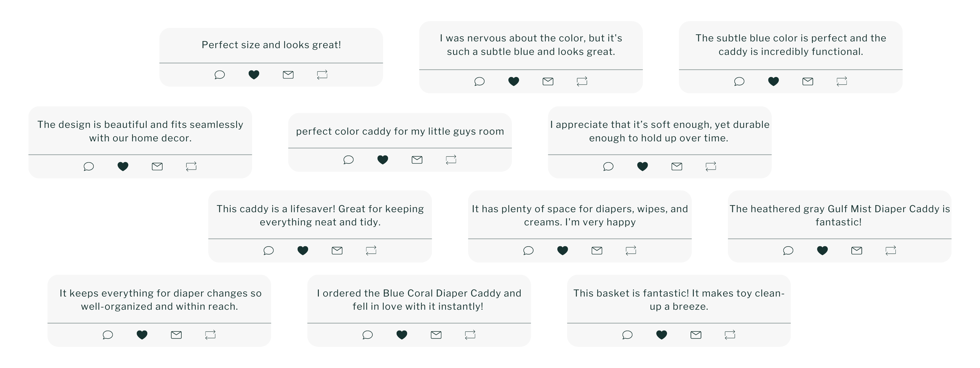This screenshot has width=980, height=368.
Task: Click envelope icon on 'heathered gray Gulf Mist' card
Action: 857,250
